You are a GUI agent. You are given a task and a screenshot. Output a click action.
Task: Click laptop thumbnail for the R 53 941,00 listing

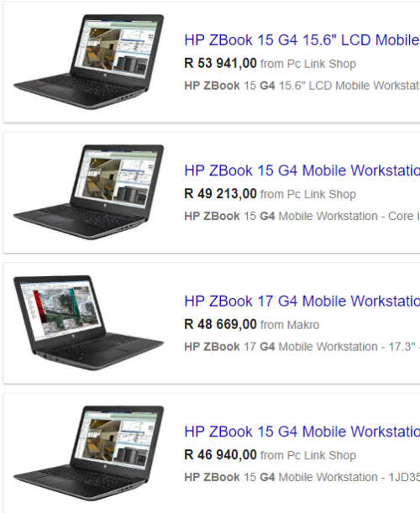(88, 62)
